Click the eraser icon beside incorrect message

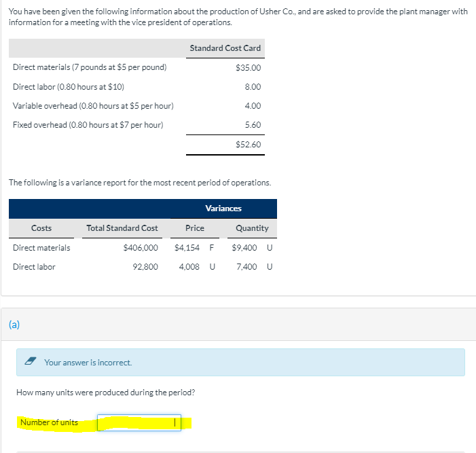(x=31, y=361)
